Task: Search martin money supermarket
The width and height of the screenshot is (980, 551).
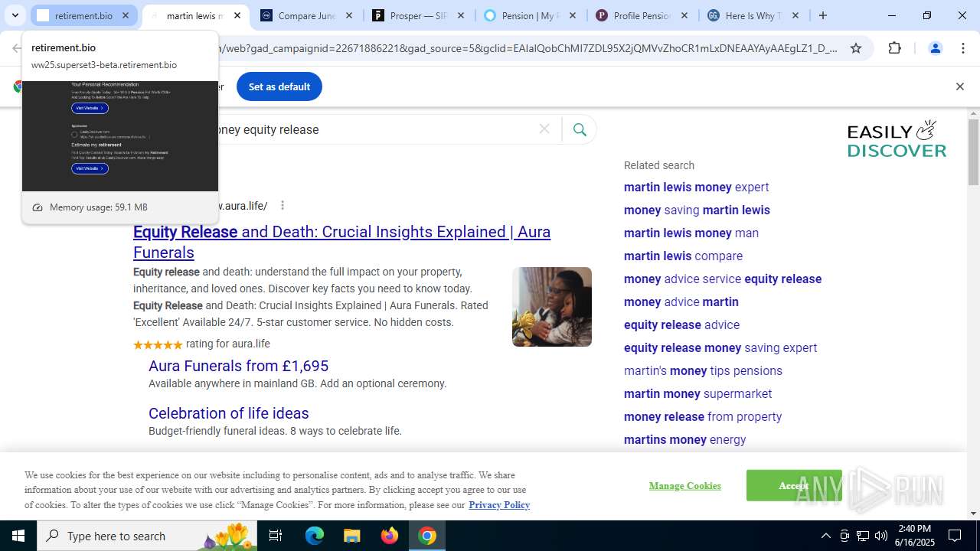Action: coord(697,393)
